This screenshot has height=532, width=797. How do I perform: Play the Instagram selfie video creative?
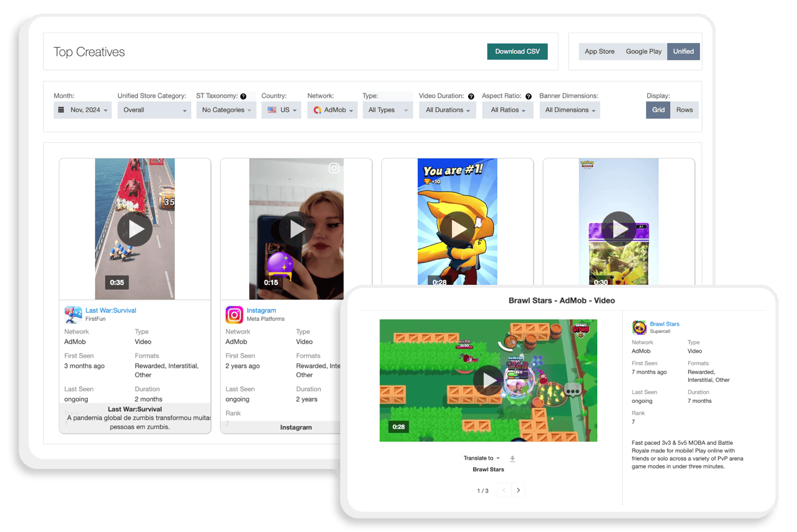(296, 229)
